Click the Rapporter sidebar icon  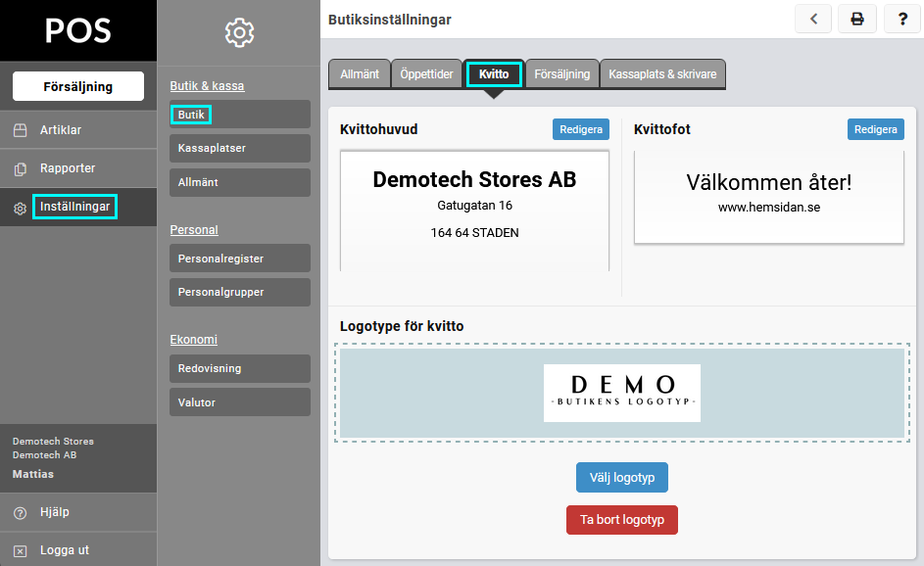click(20, 168)
